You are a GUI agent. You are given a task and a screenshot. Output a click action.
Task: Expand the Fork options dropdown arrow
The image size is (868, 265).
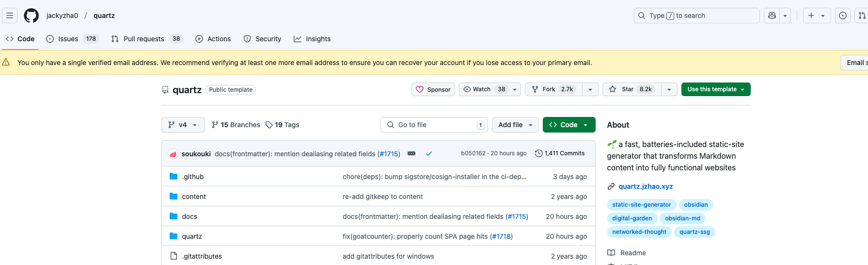pos(590,89)
